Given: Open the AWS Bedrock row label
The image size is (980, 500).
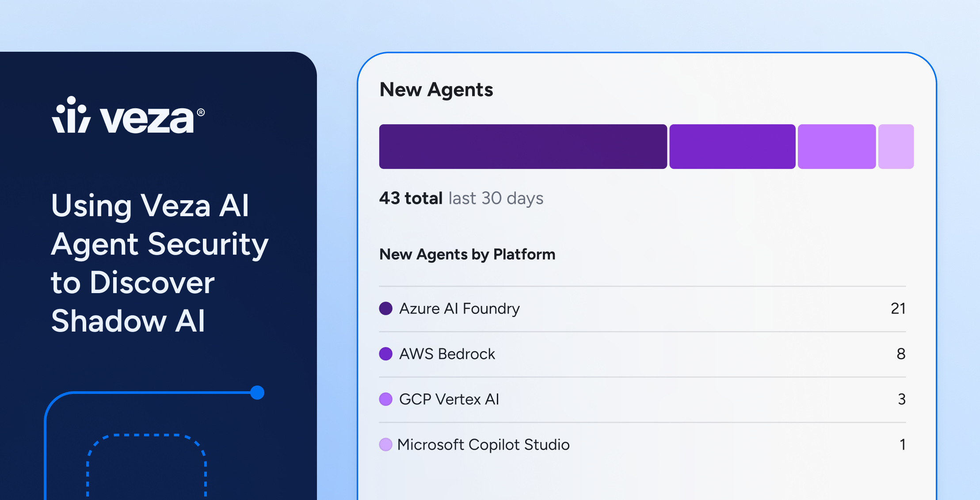Looking at the screenshot, I should [x=447, y=354].
